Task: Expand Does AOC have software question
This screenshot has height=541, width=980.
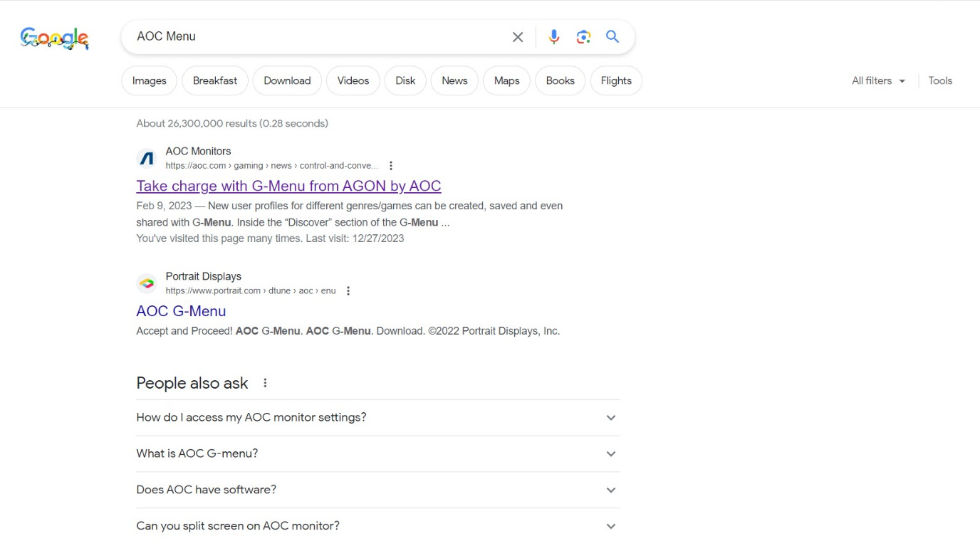Action: tap(378, 490)
